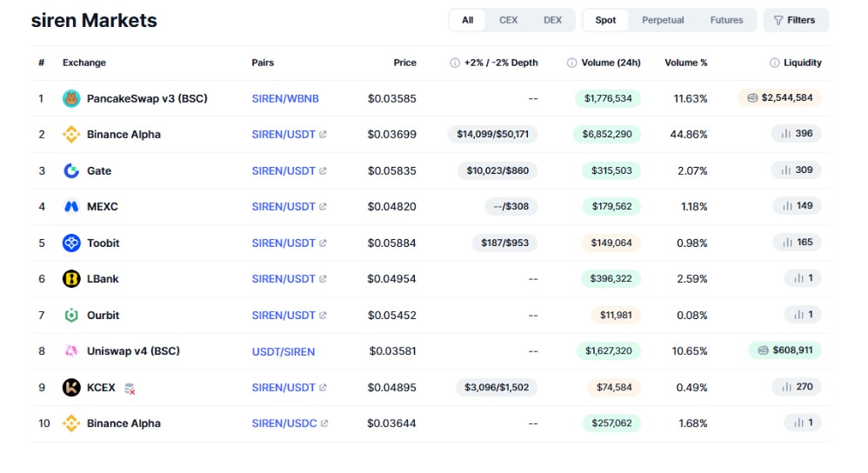
Task: Click the external link icon in the KCEX row
Action: [x=323, y=387]
